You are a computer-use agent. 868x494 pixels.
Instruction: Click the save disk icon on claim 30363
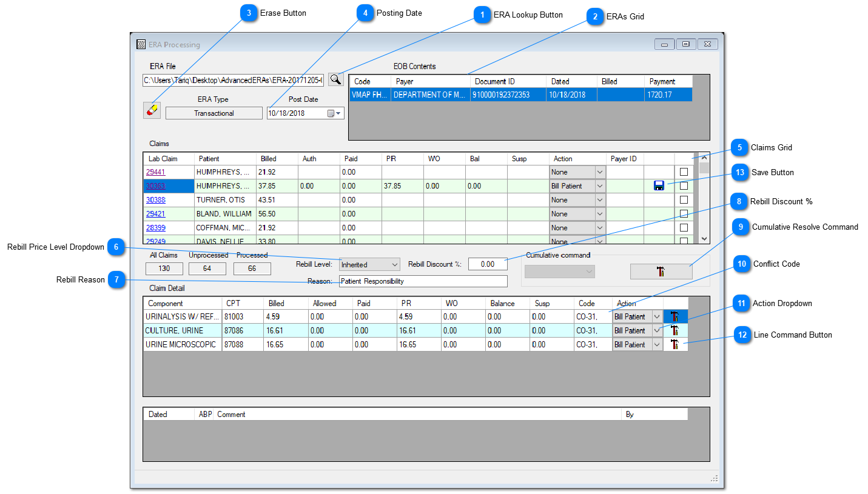(x=659, y=186)
